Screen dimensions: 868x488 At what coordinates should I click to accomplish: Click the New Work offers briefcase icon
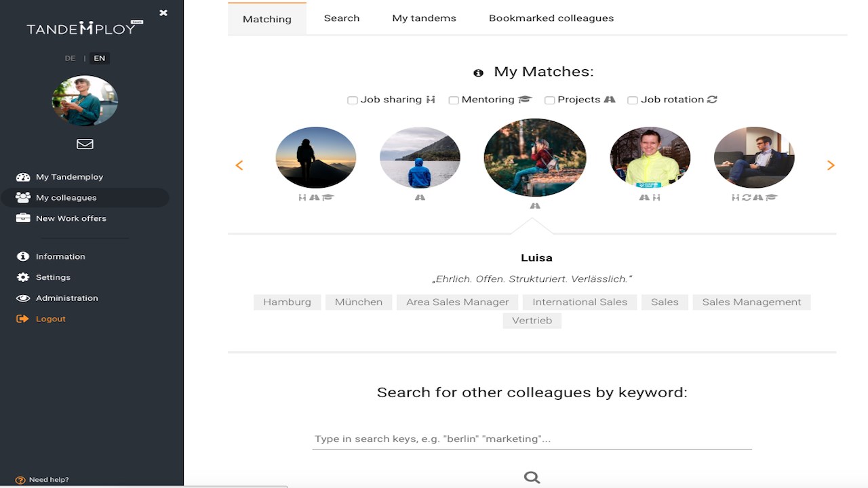tap(23, 218)
